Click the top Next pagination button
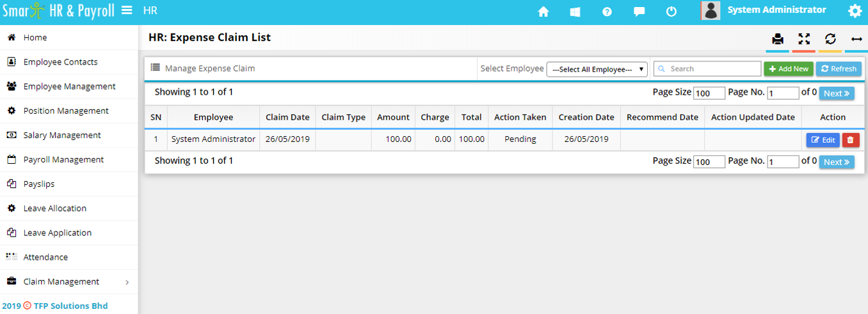This screenshot has width=868, height=314. point(837,93)
